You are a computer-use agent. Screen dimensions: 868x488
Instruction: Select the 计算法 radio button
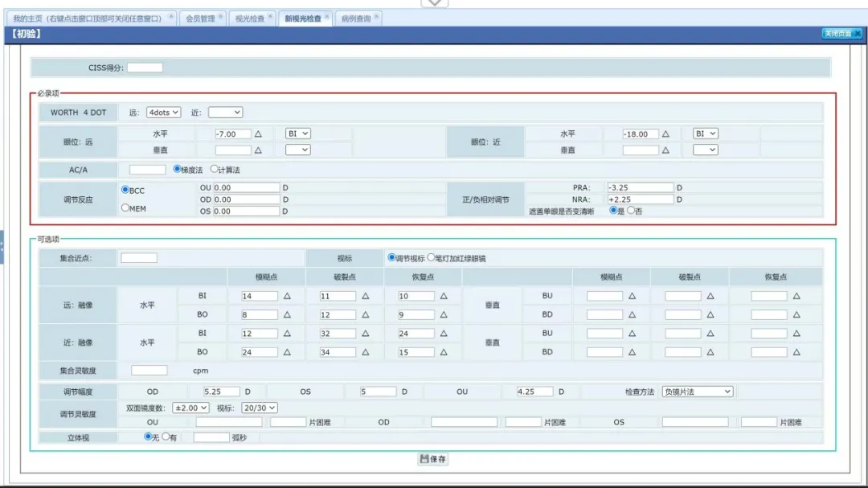(215, 169)
